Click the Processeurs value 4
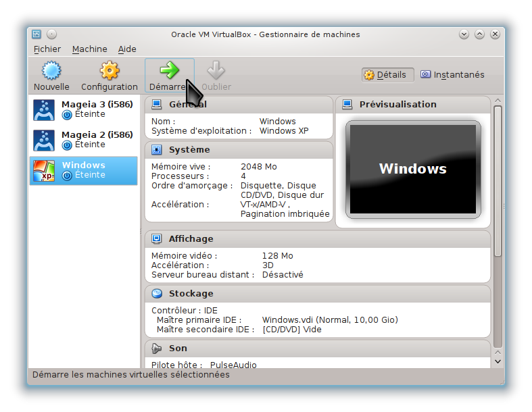Image resolution: width=532 pixels, height=412 pixels. [243, 176]
